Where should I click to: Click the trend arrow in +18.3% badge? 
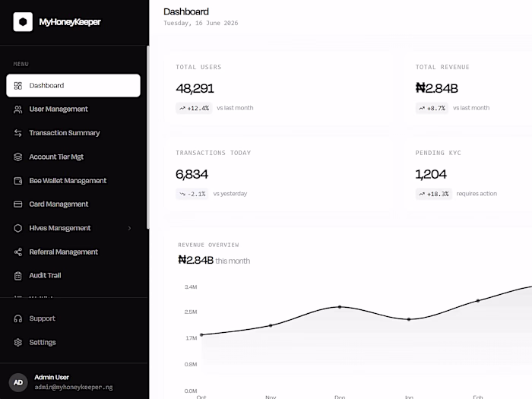[x=422, y=194]
